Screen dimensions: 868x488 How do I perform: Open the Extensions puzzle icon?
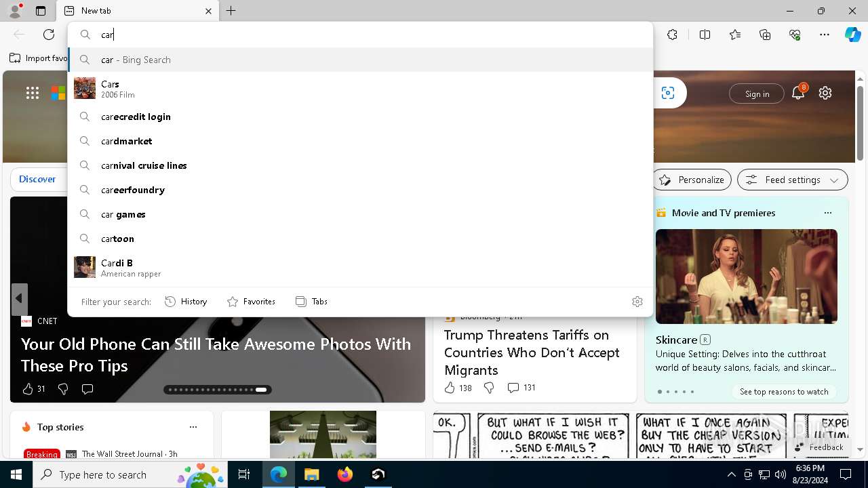point(672,35)
